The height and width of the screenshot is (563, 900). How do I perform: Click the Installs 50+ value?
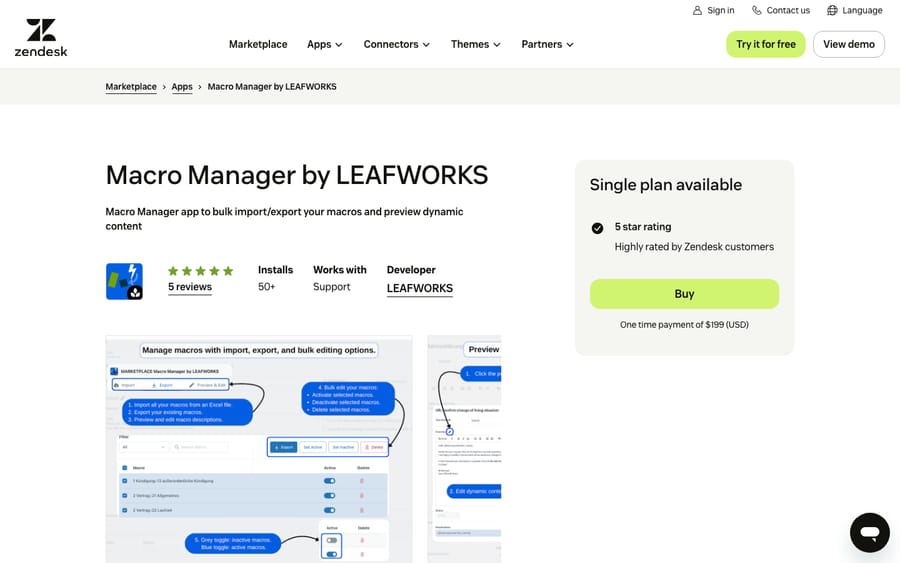coord(266,287)
